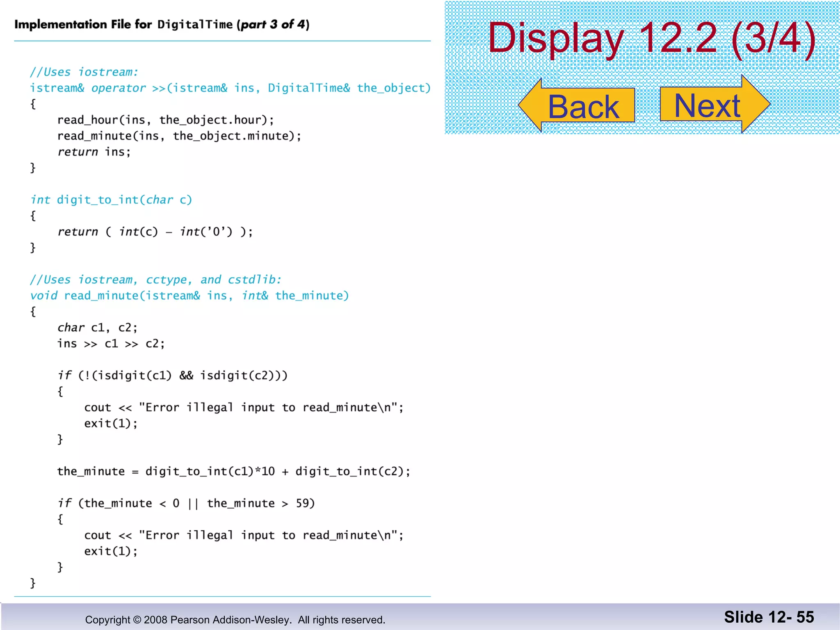Click the int digit_to_int(char c) declaration
Image resolution: width=840 pixels, height=630 pixels.
[x=111, y=200]
